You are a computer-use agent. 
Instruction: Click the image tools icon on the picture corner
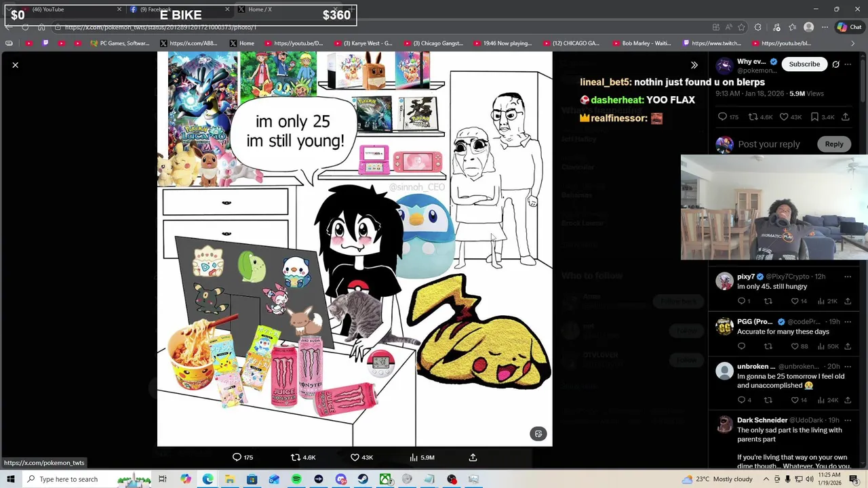click(538, 434)
